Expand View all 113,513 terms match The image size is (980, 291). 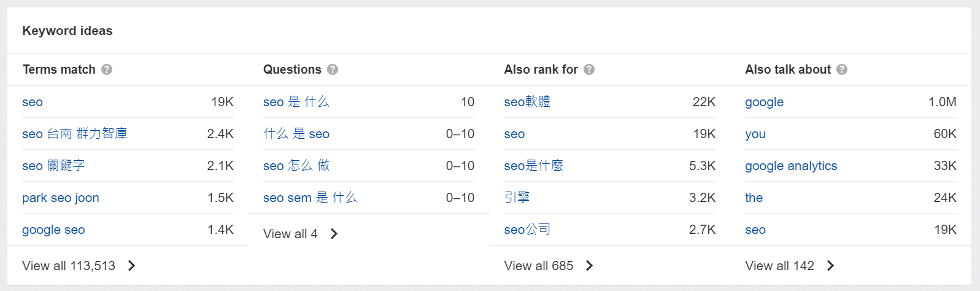tap(79, 266)
